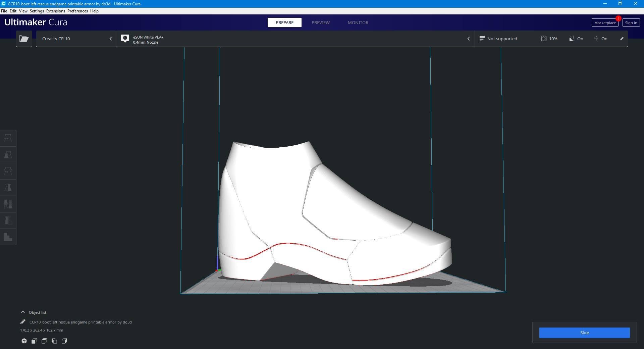The image size is (644, 349).
Task: Open file via folder icon
Action: 24,39
